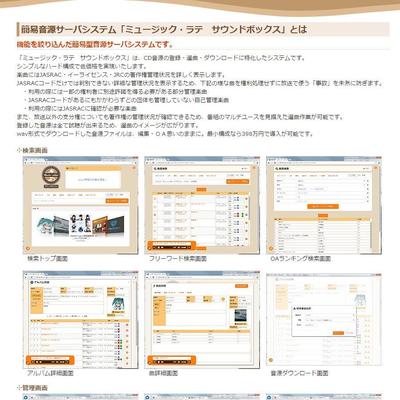Click the orange player bar in アルバム詳細画面 screenshot

[x=50, y=360]
